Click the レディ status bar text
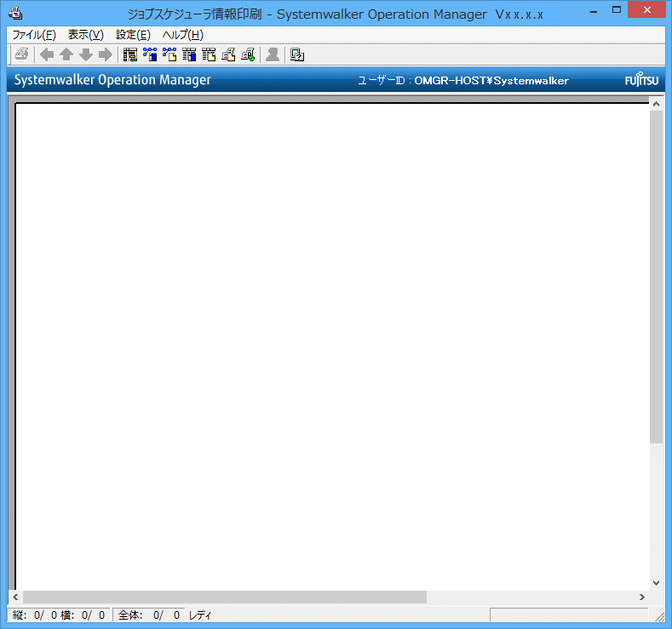This screenshot has height=629, width=672. coord(200,615)
